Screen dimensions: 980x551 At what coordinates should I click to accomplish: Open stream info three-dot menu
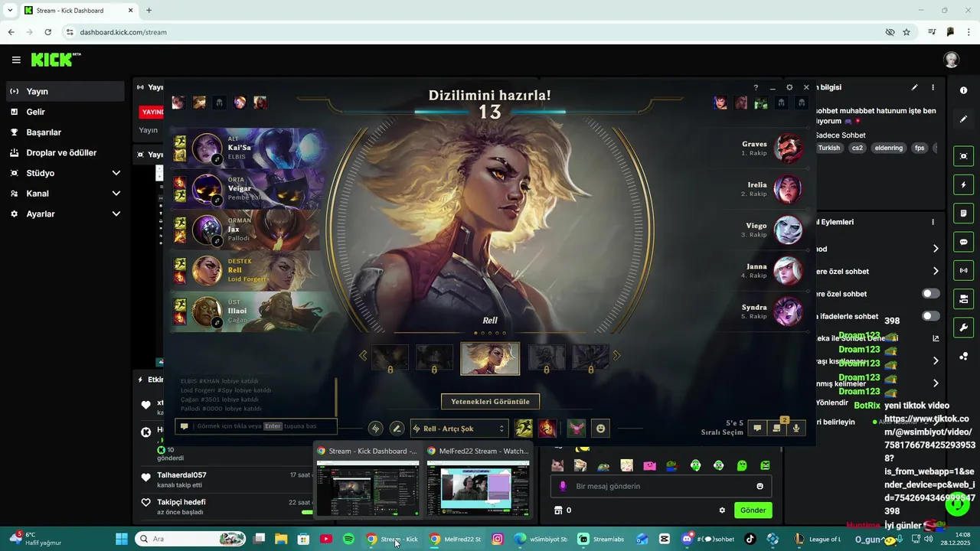[x=933, y=88]
